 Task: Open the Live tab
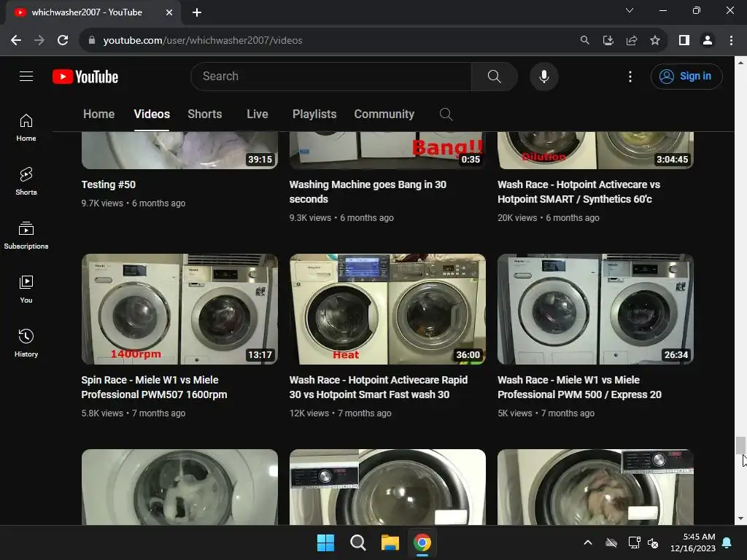pos(258,114)
